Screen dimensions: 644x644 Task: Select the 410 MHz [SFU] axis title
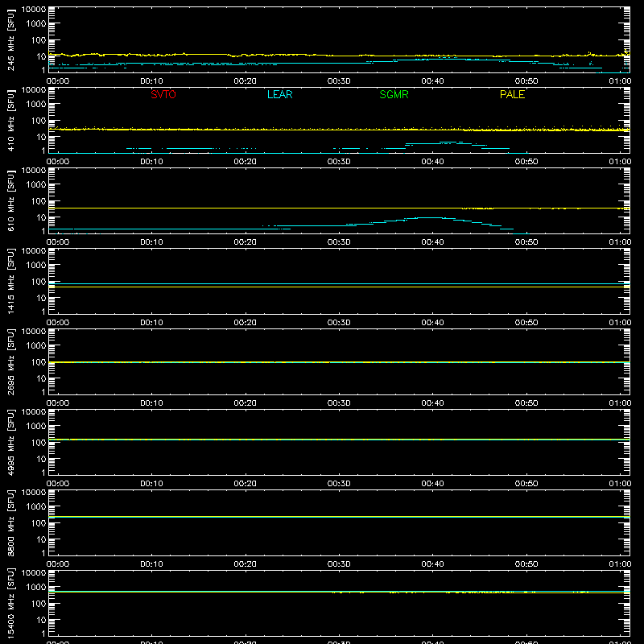click(10, 120)
